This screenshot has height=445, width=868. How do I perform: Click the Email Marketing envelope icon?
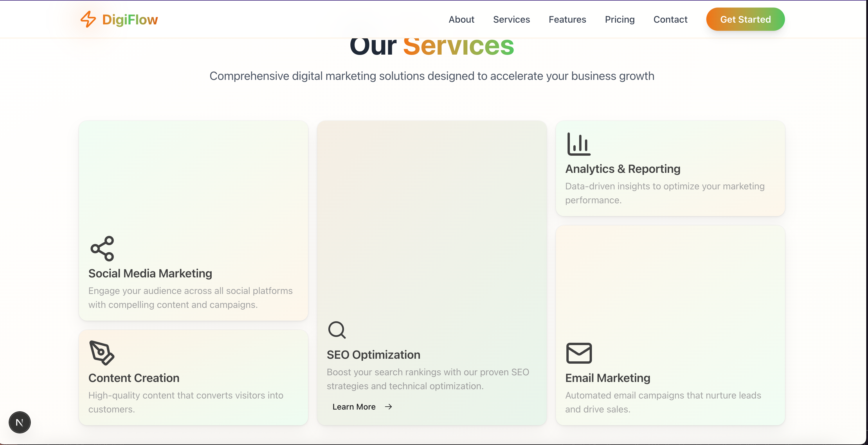[579, 353]
